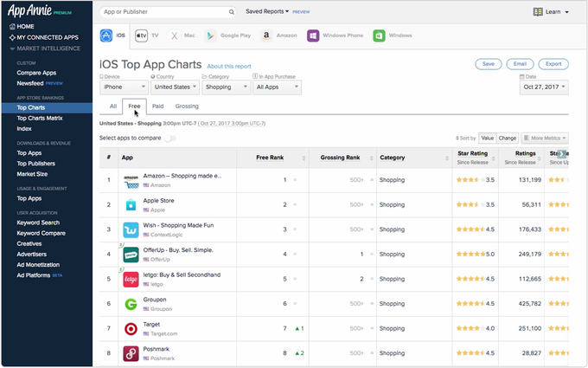Image resolution: width=588 pixels, height=368 pixels.
Task: Select the Windows Phone platform icon
Action: pyautogui.click(x=313, y=36)
